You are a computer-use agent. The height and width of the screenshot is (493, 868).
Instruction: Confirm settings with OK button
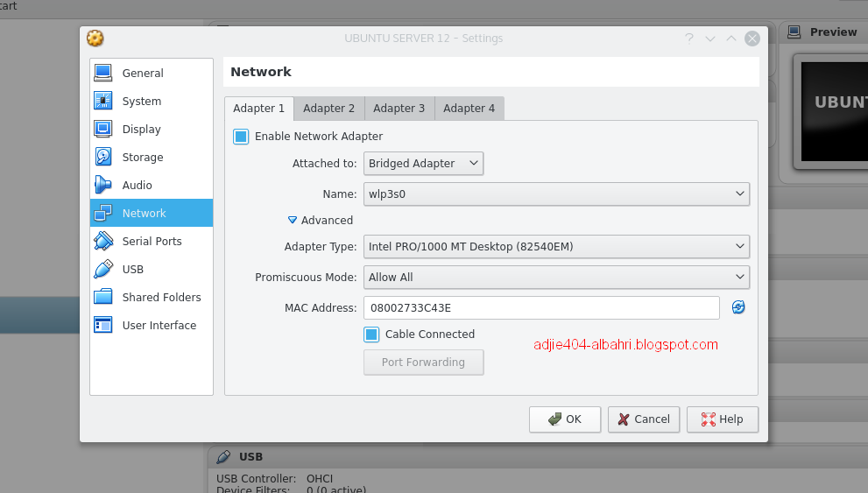(565, 419)
